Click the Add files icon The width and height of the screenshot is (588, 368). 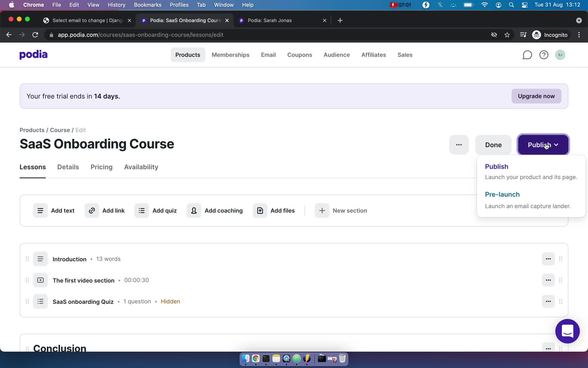pos(260,210)
